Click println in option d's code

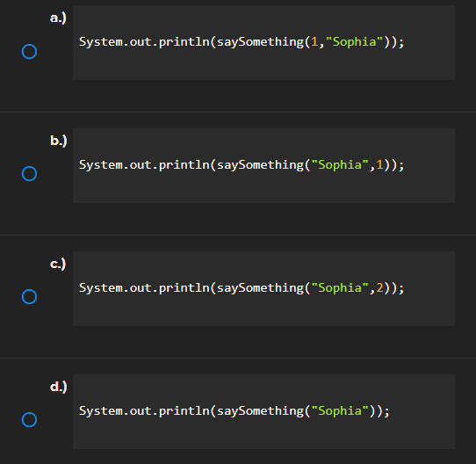point(184,411)
